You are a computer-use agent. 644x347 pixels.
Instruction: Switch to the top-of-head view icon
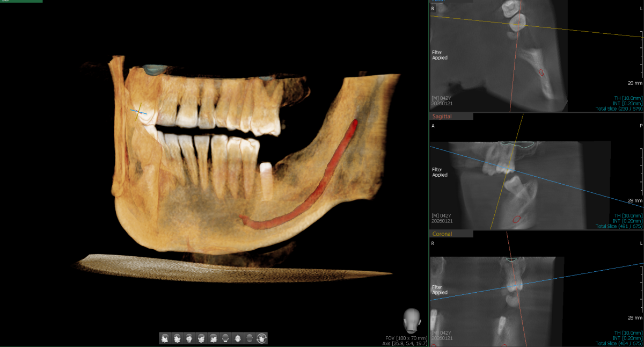238,338
